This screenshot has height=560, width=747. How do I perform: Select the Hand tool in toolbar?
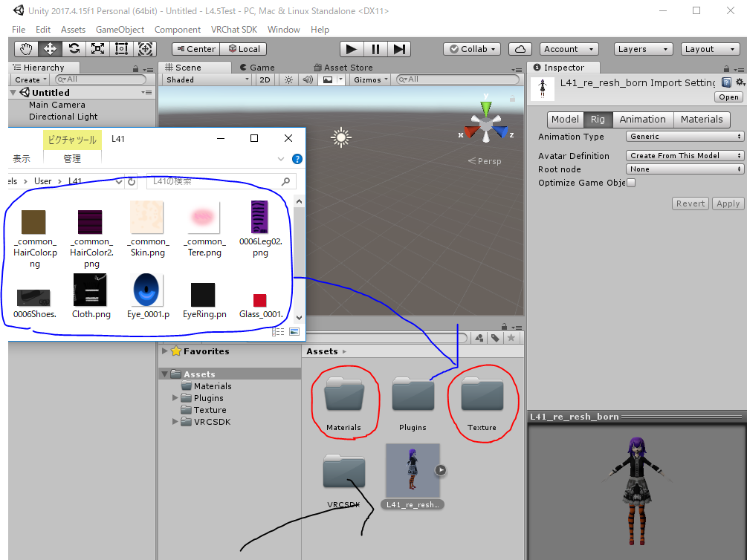[26, 49]
